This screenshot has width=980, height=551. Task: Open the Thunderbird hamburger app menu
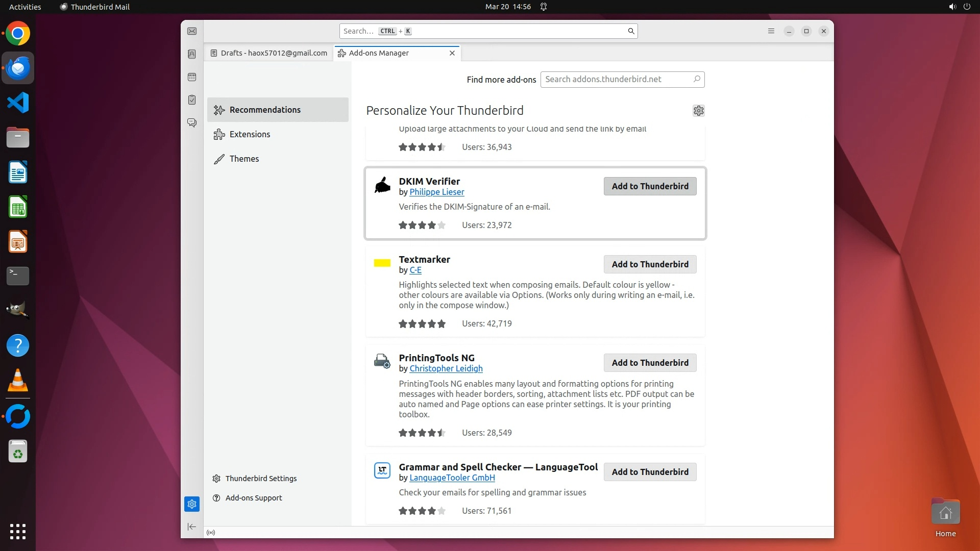pos(771,31)
